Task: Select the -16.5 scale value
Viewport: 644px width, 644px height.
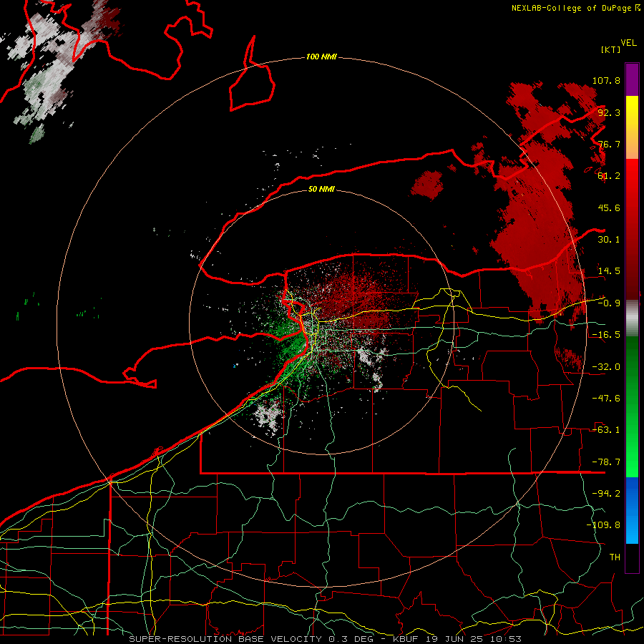Action: [606, 335]
